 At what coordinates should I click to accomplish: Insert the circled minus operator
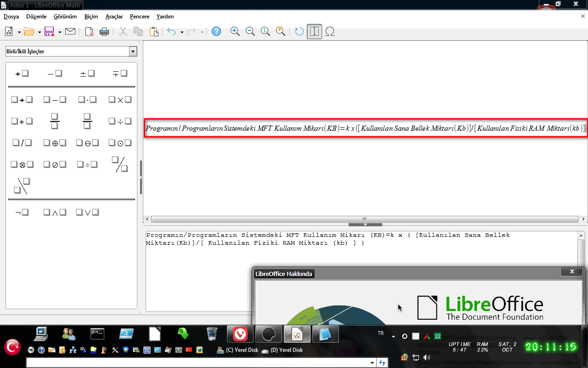87,143
